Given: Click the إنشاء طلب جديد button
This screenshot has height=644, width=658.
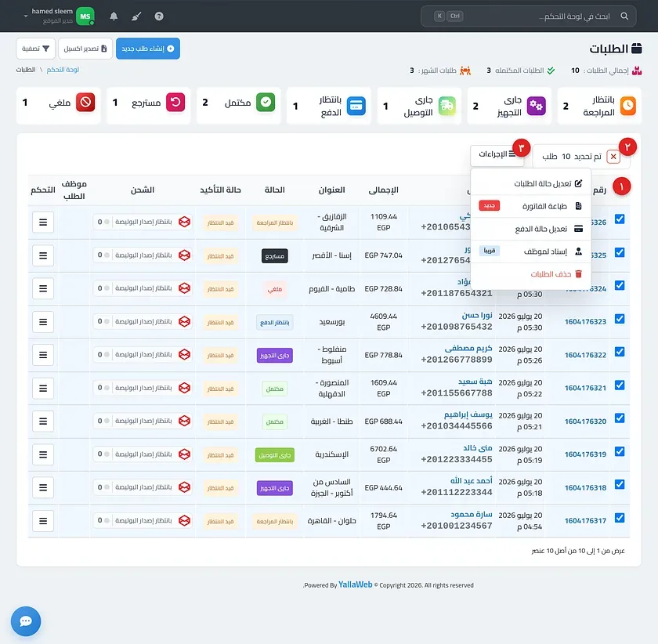Looking at the screenshot, I should (x=148, y=49).
